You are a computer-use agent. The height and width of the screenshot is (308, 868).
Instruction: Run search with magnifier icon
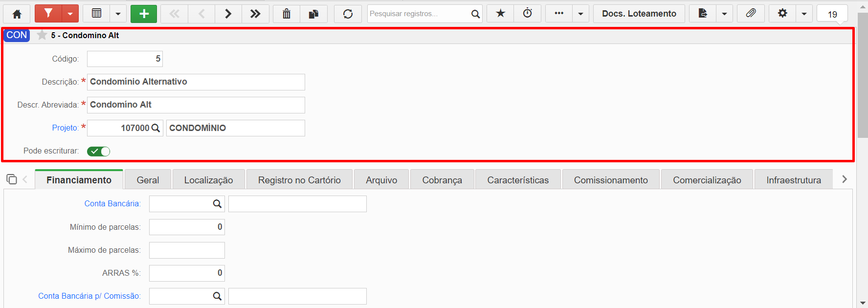pos(475,14)
